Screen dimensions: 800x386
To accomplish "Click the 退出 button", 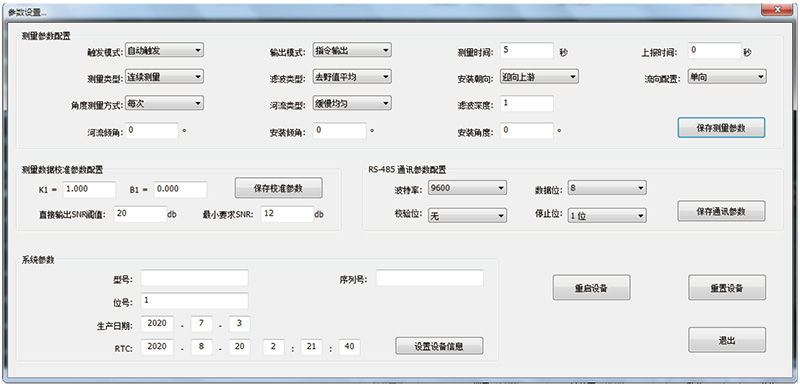I will point(727,340).
